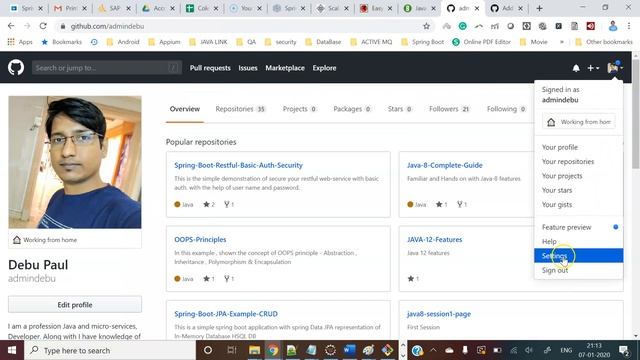The width and height of the screenshot is (640, 360).
Task: Select Your gists menu item
Action: click(x=579, y=204)
